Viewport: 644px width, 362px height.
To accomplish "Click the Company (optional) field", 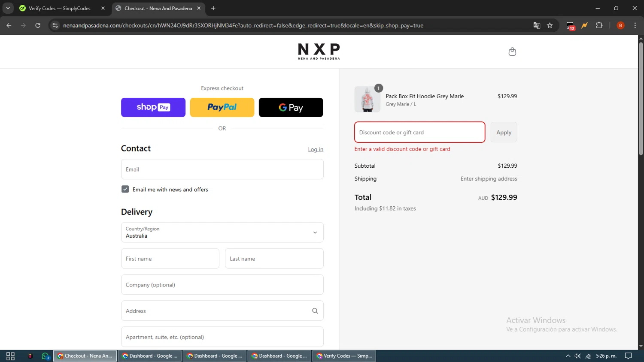I will pyautogui.click(x=222, y=285).
